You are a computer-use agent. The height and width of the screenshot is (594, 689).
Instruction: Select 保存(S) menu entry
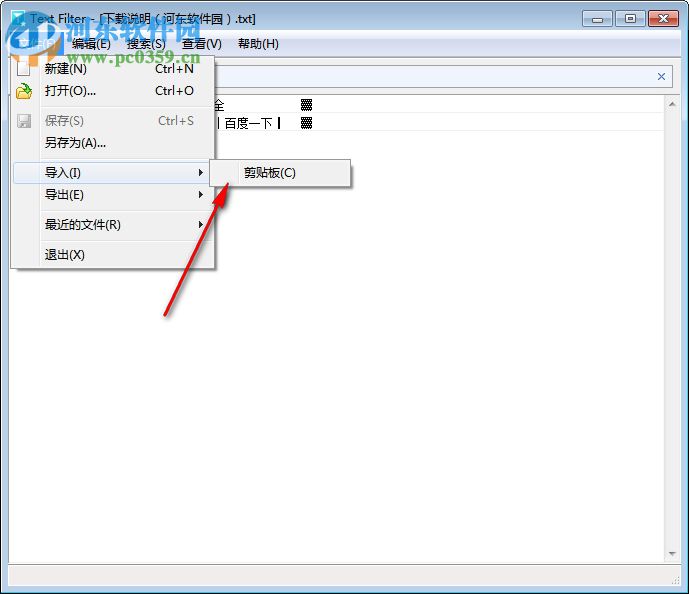114,121
